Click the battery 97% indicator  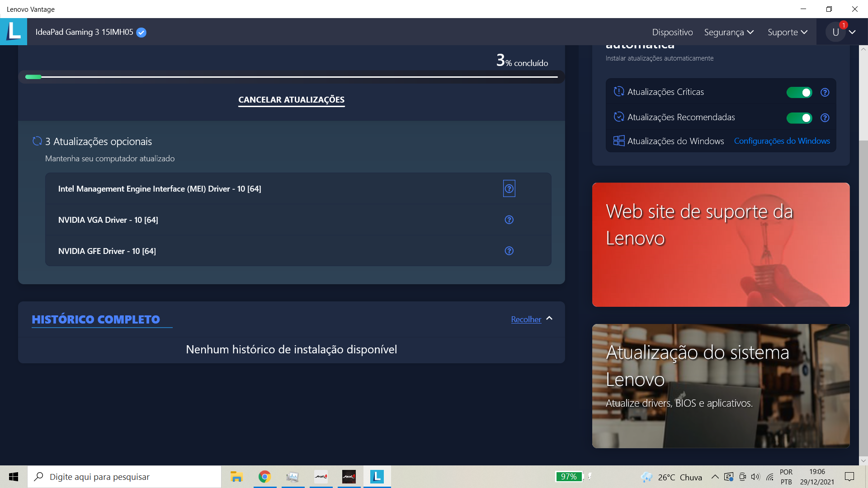569,477
